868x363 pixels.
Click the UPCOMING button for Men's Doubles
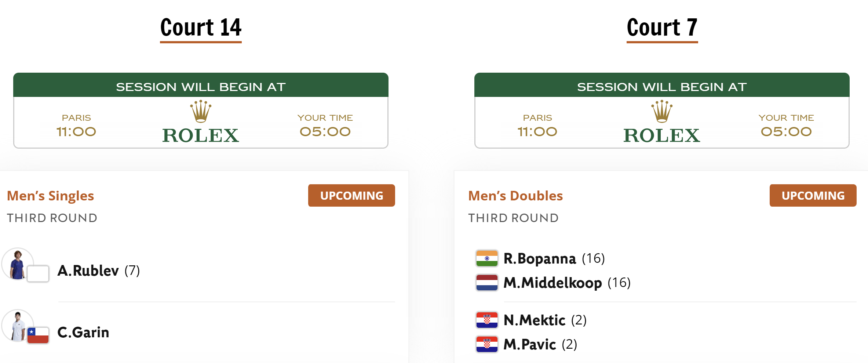pos(813,195)
